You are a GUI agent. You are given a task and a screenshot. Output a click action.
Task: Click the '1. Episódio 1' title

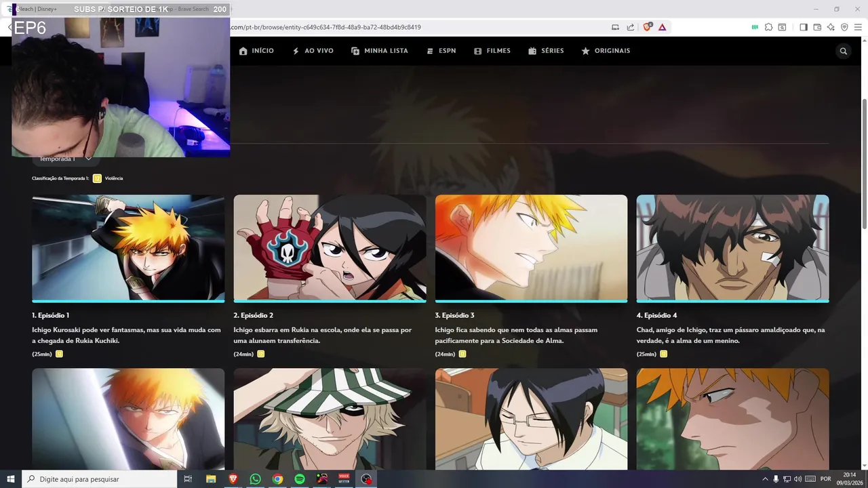[x=51, y=315]
